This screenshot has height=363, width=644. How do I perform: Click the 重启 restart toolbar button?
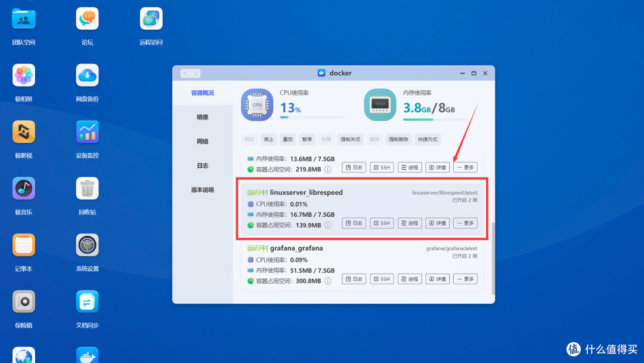pyautogui.click(x=288, y=139)
